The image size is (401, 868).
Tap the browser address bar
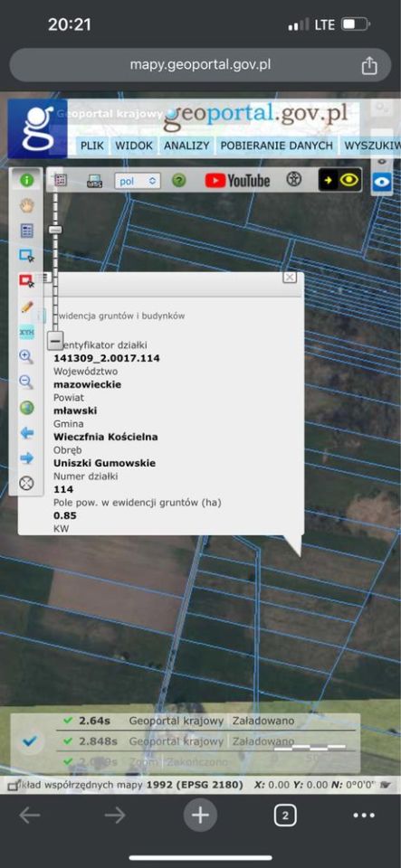point(201,65)
